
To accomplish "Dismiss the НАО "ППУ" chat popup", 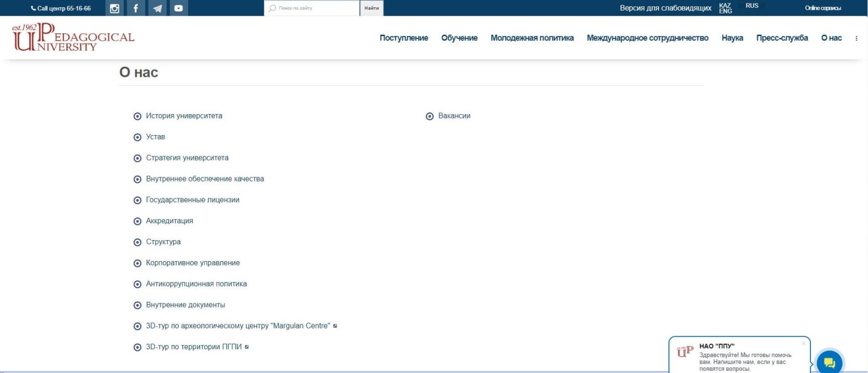I will coord(803,343).
